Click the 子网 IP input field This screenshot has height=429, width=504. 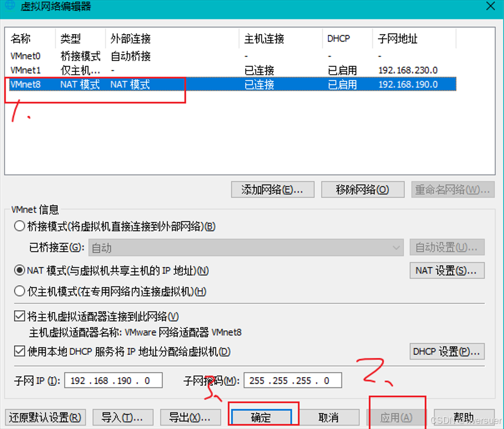click(x=113, y=381)
